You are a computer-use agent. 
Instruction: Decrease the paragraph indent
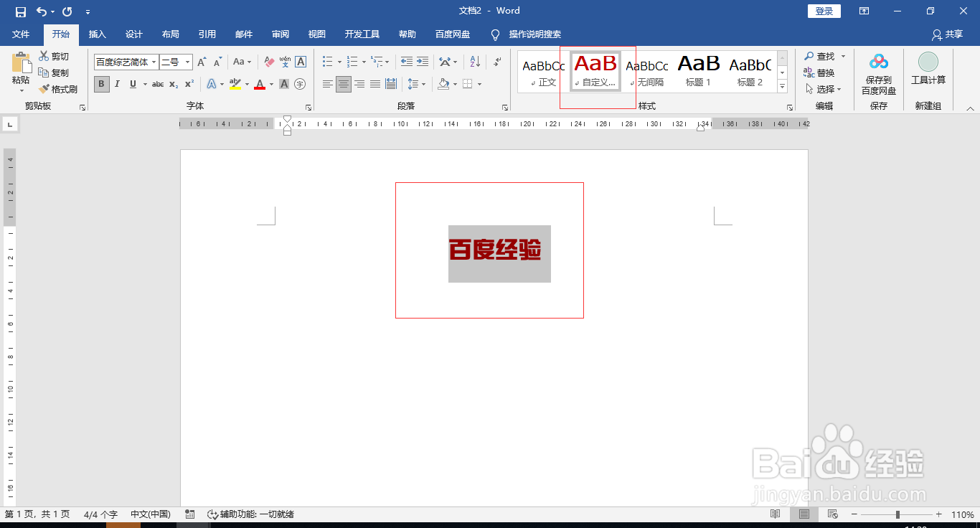407,62
